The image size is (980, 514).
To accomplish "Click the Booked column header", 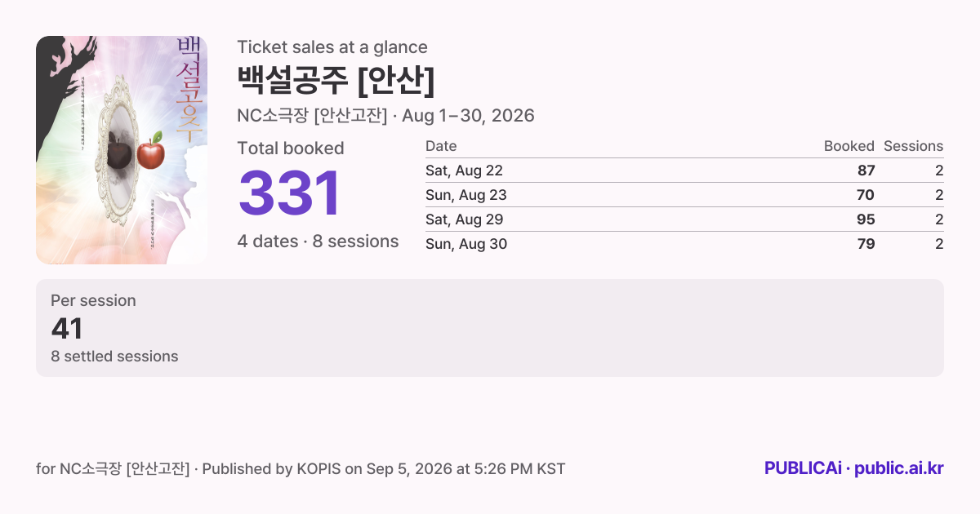I will coord(849,146).
